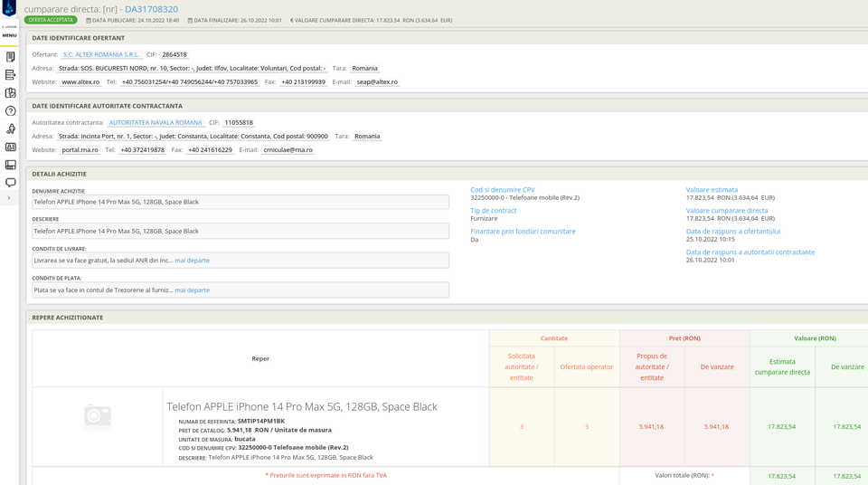Open the computer monitor sidebar icon
This screenshot has width=868, height=485.
pyautogui.click(x=10, y=165)
